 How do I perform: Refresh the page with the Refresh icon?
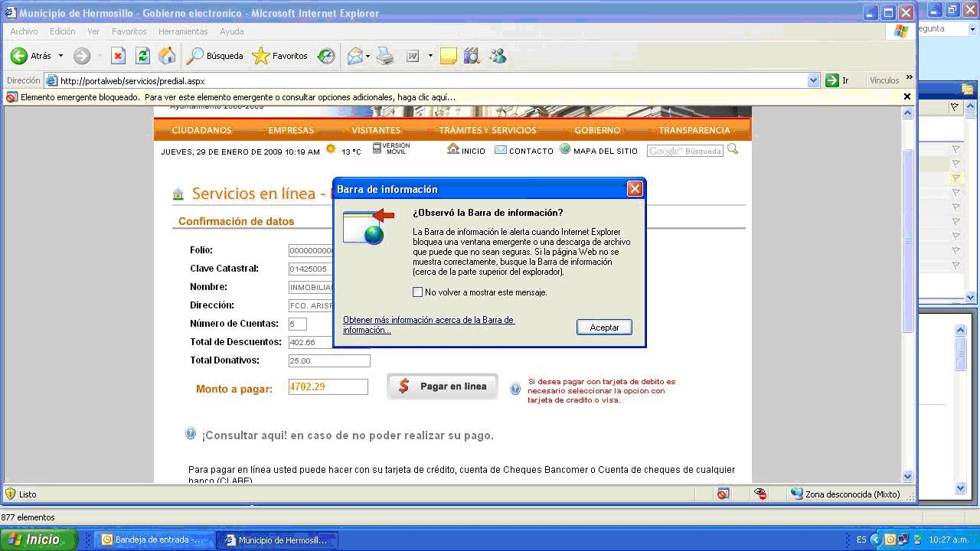pos(142,56)
